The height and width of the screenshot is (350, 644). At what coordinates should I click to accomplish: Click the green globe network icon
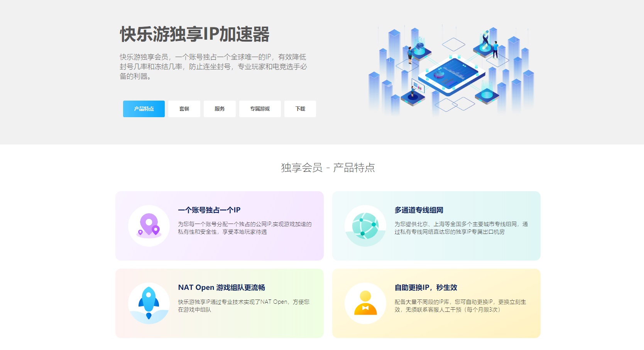tap(365, 226)
